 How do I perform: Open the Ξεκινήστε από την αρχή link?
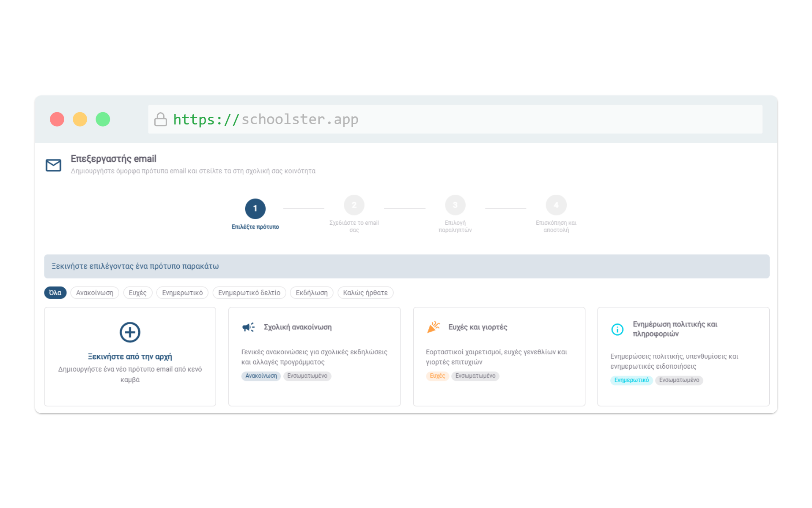click(x=130, y=356)
